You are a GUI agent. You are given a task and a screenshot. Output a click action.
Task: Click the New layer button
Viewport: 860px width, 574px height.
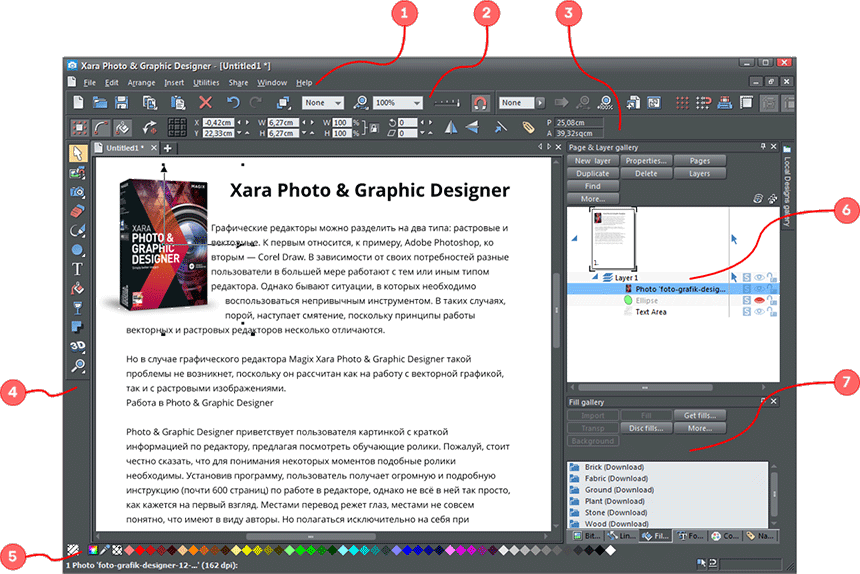coord(593,161)
